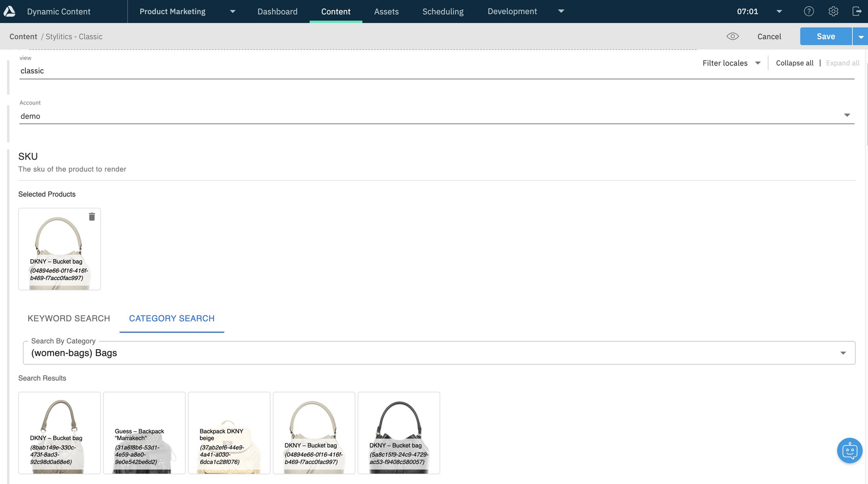Click the 07:01 time text
Viewport: 868px width, 484px height.
point(747,12)
